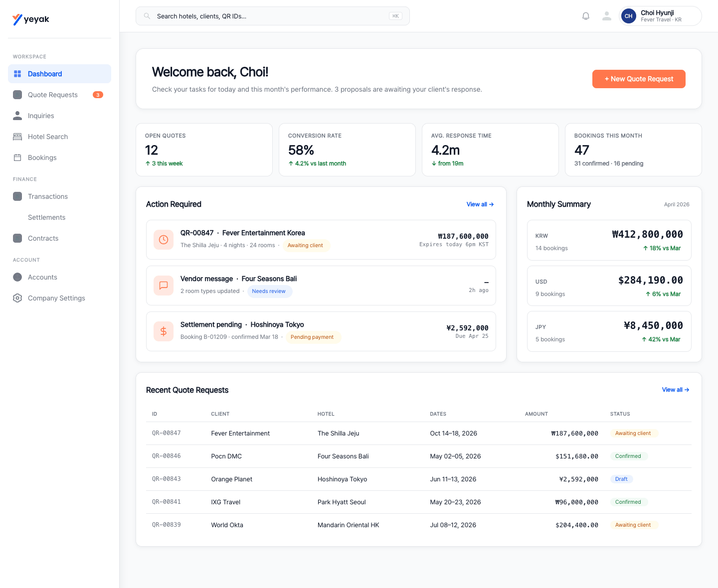Open the Vendor message Four Seasons Bali card
This screenshot has height=588, width=718.
coord(321,286)
